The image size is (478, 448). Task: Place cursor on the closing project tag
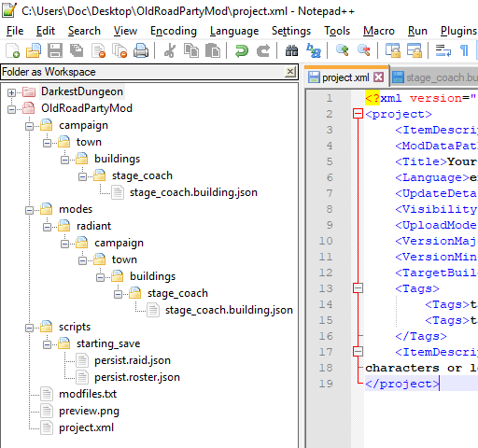[x=402, y=384]
